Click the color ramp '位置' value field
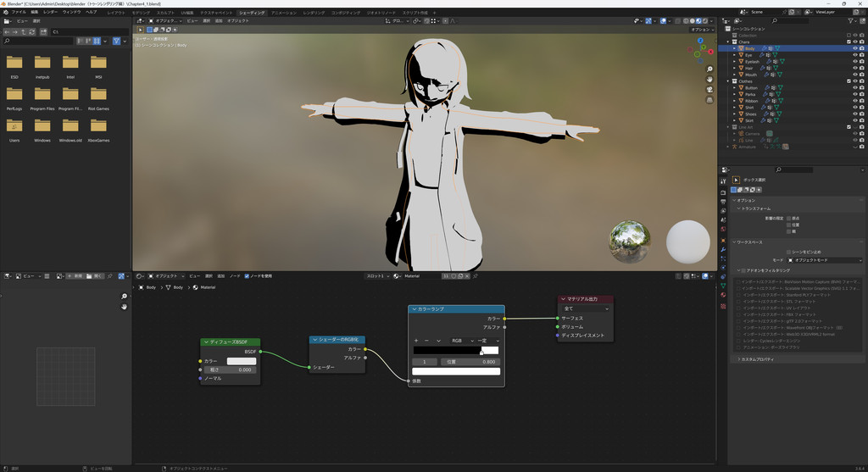This screenshot has height=472, width=868. click(x=470, y=362)
